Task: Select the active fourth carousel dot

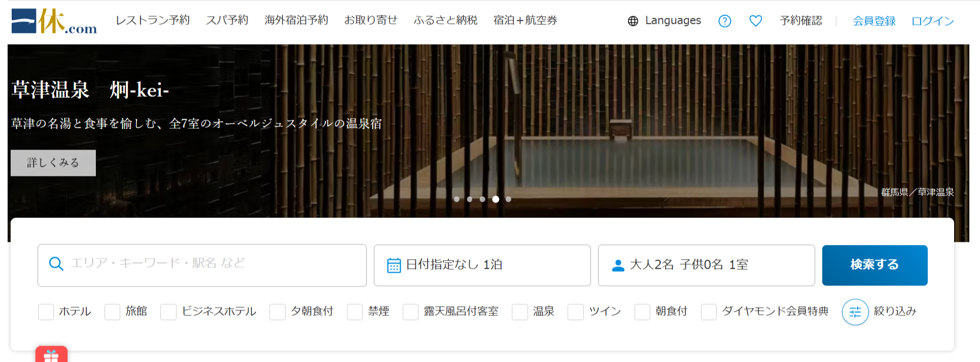Action: tap(496, 199)
